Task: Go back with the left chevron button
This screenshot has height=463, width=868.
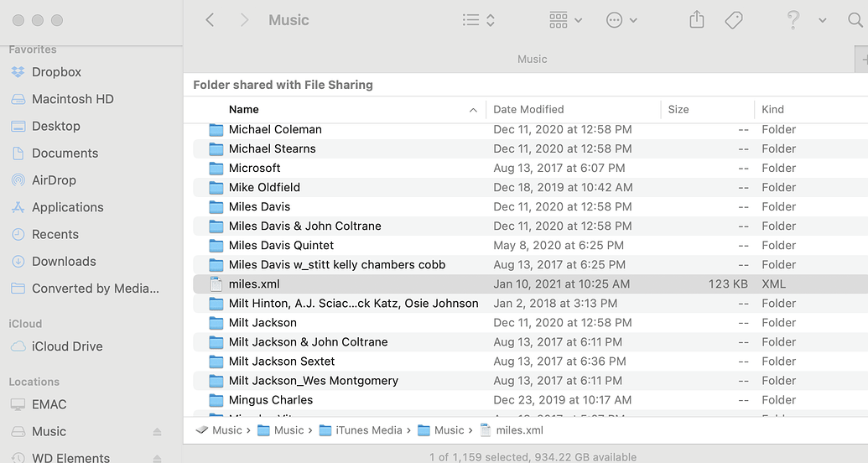Action: coord(210,20)
